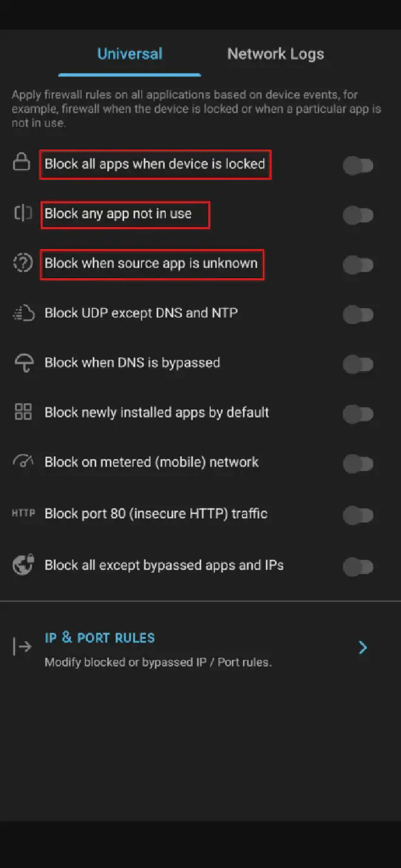Click the HTTP icon for port 80 rule

tap(23, 513)
